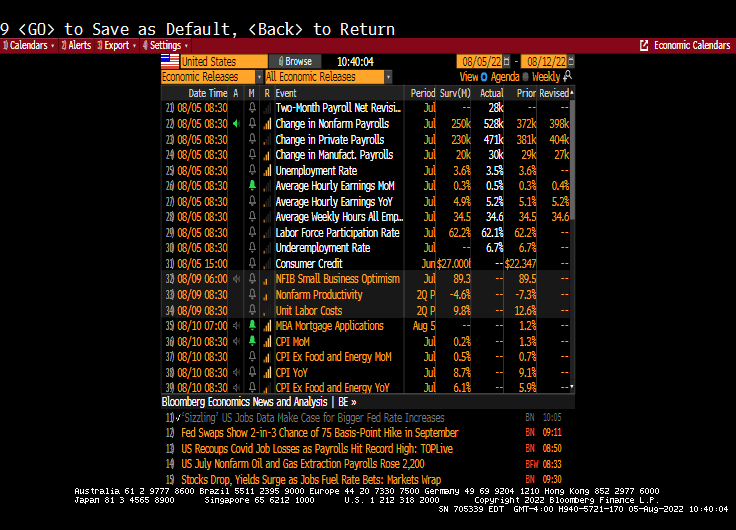The image size is (736, 530).
Task: Select the Weekly view radio button
Action: (525, 77)
